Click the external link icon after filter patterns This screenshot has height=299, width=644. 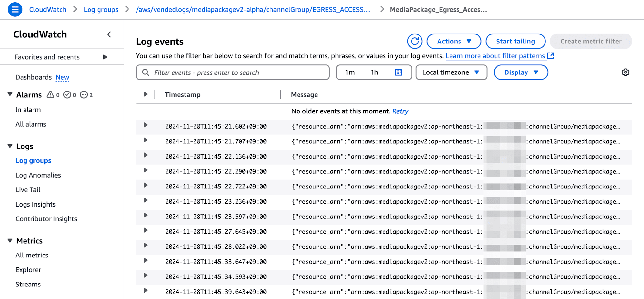pos(551,56)
